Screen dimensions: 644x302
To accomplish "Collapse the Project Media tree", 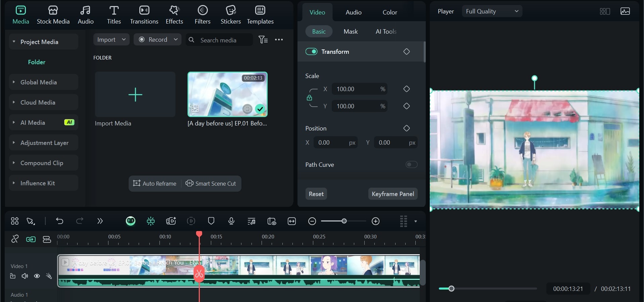I will (14, 42).
